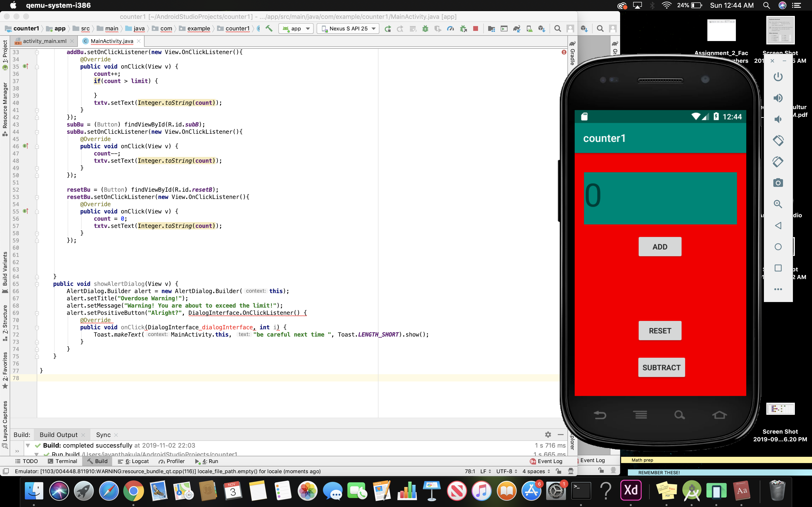Collapse the code fold marker at line 65
The image size is (812, 507).
[37, 284]
